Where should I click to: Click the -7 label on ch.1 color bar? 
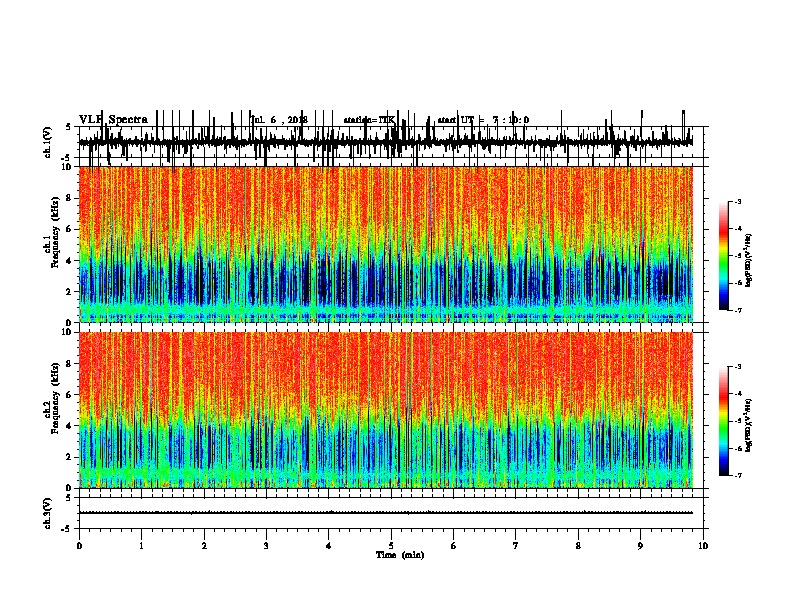[737, 310]
